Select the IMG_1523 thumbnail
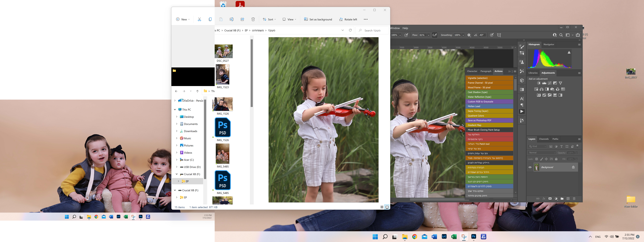Viewport: 644px width, 242px height. [222, 75]
